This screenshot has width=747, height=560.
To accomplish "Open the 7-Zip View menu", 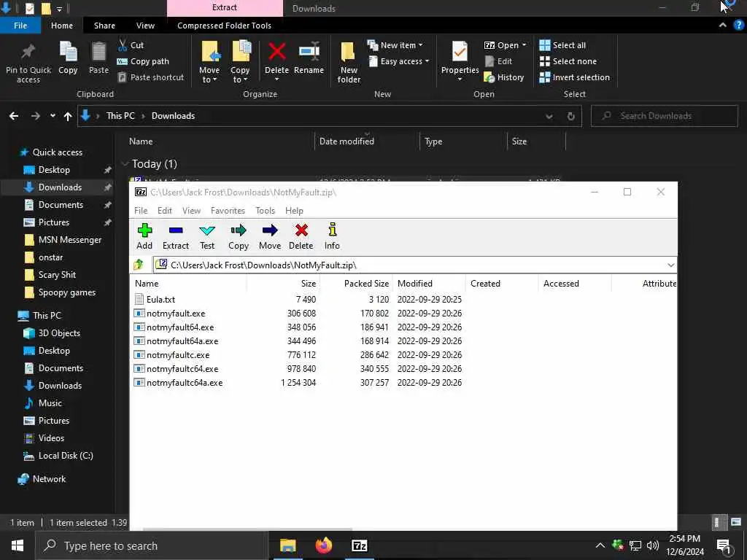I will 192,211.
